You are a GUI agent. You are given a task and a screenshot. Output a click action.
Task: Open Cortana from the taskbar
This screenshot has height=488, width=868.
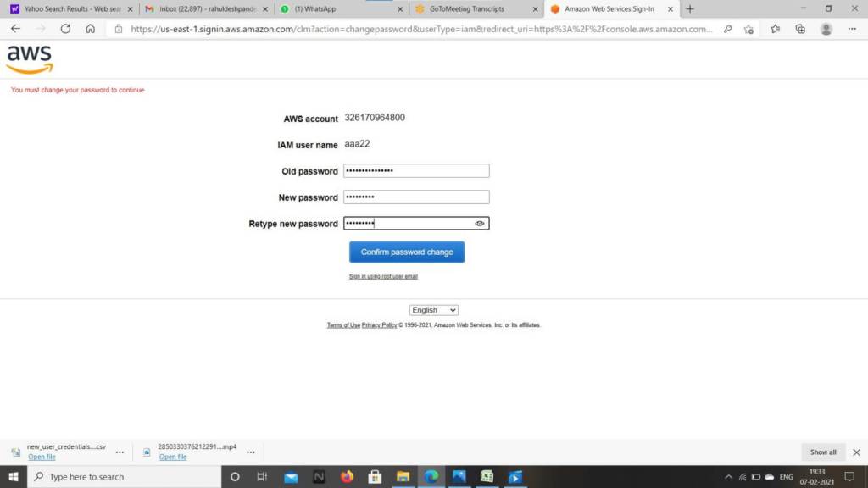(x=235, y=476)
